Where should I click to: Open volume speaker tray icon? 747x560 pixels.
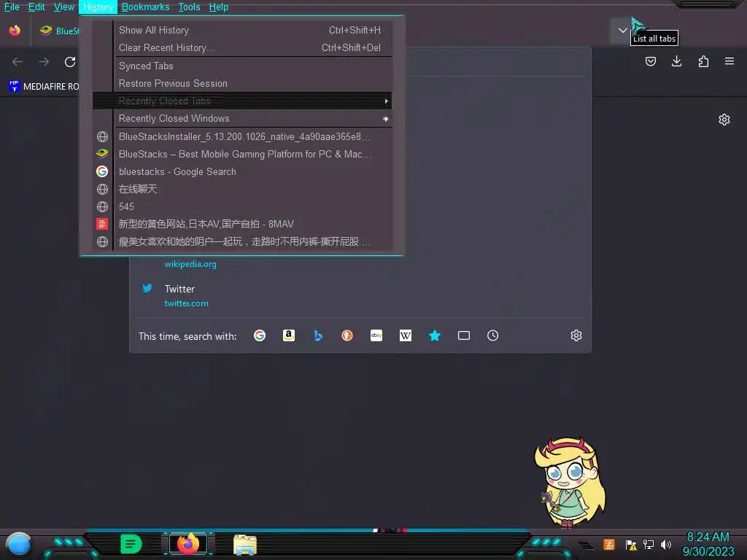point(666,544)
